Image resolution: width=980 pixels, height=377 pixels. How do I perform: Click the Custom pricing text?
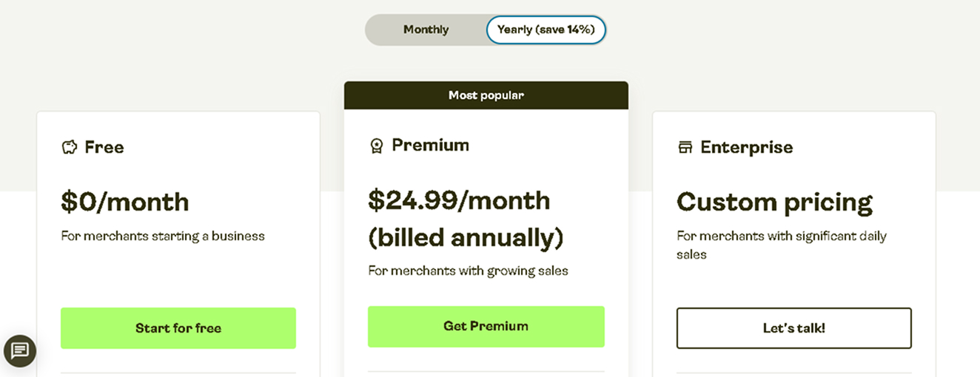tap(775, 202)
